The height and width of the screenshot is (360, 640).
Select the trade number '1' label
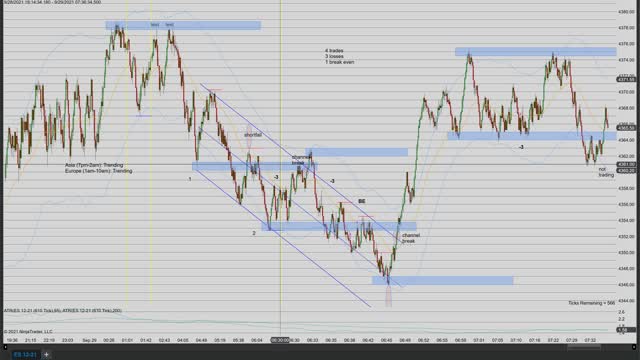pos(190,179)
